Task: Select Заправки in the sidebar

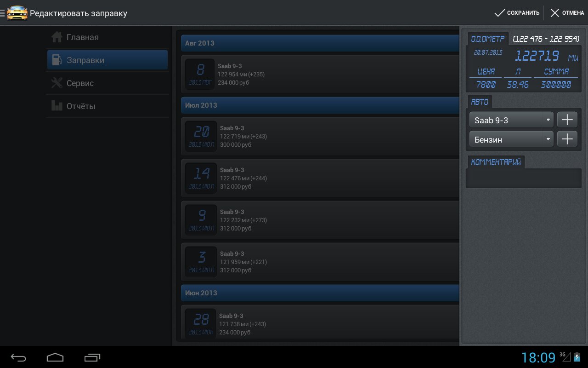Action: pos(107,60)
